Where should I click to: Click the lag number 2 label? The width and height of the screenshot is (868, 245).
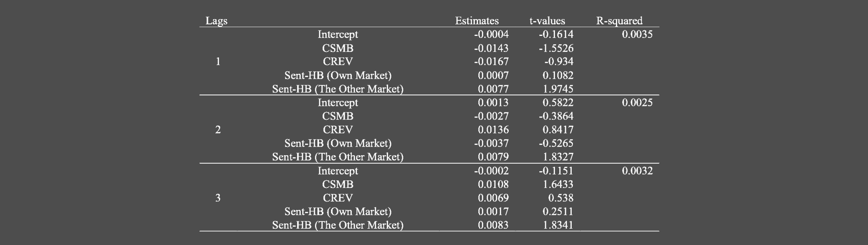pyautogui.click(x=218, y=129)
